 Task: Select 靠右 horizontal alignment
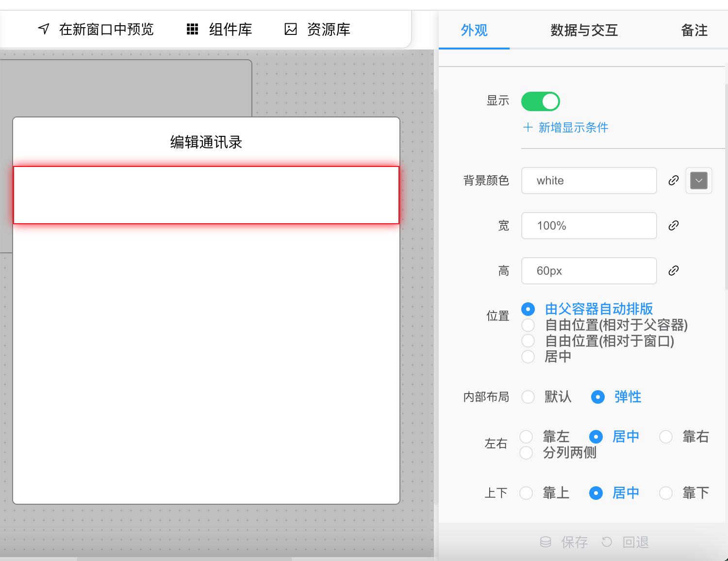click(x=666, y=437)
